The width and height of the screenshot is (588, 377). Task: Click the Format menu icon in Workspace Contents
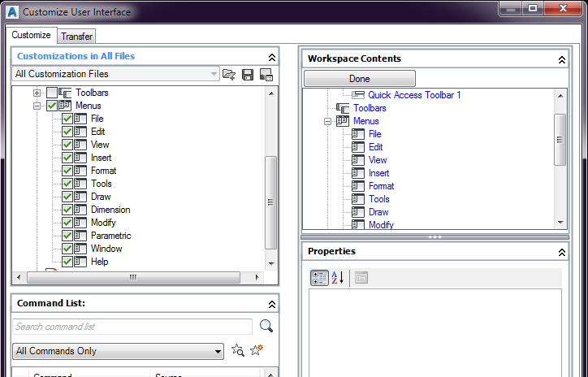pos(358,186)
